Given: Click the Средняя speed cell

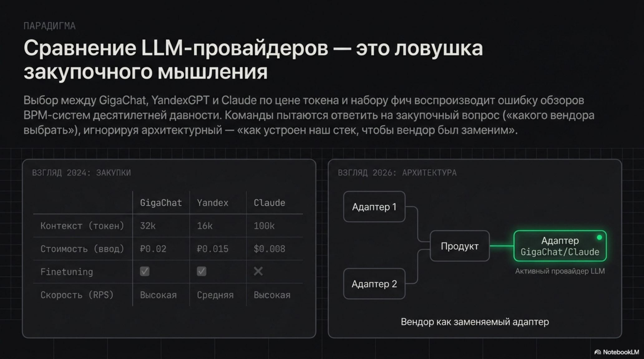Looking at the screenshot, I should (215, 295).
